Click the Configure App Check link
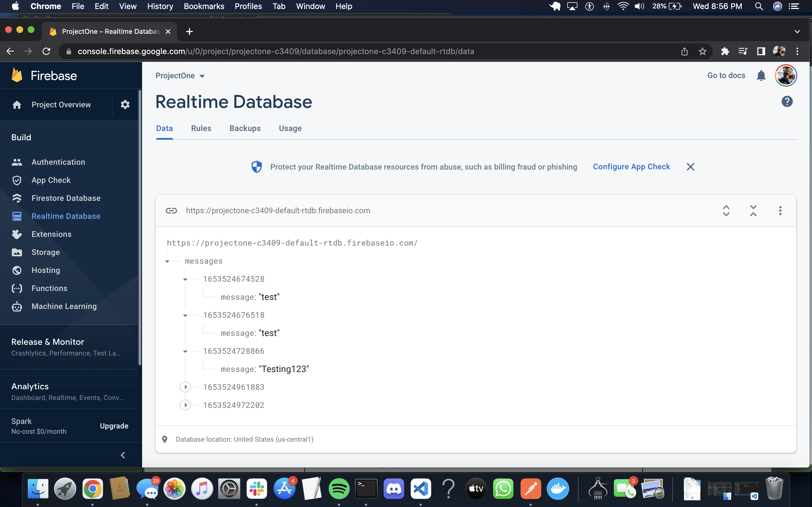 pyautogui.click(x=631, y=166)
